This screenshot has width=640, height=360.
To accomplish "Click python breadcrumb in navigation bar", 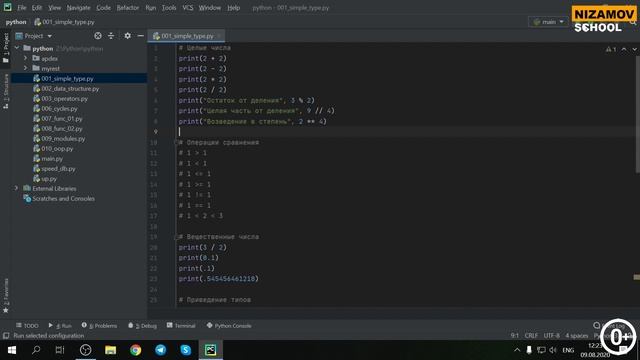I will [16, 22].
